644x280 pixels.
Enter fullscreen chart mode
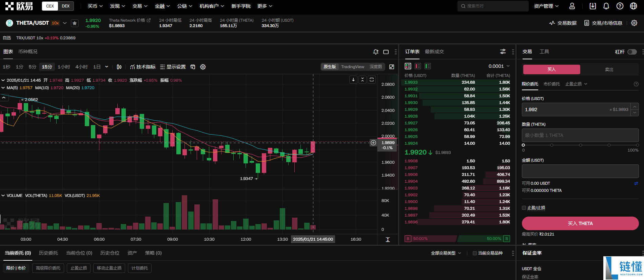click(392, 67)
